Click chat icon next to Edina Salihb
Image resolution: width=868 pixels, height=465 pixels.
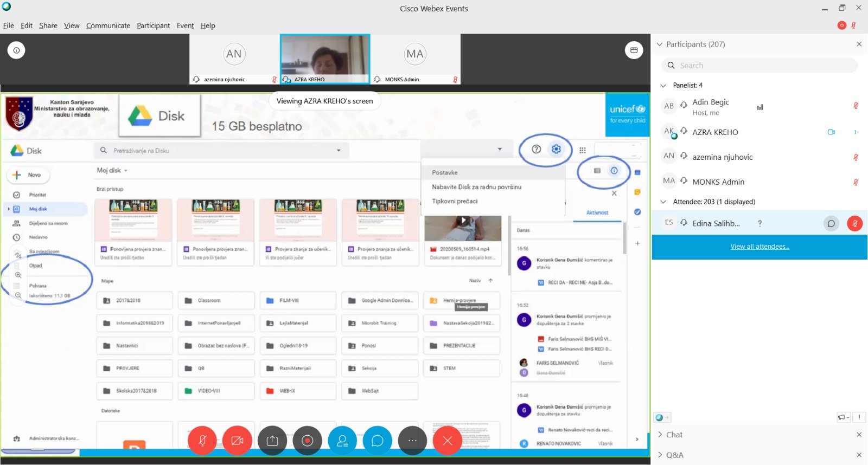[x=831, y=223]
